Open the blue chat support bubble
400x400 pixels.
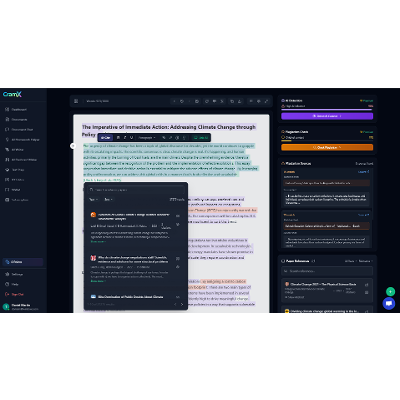[389, 304]
